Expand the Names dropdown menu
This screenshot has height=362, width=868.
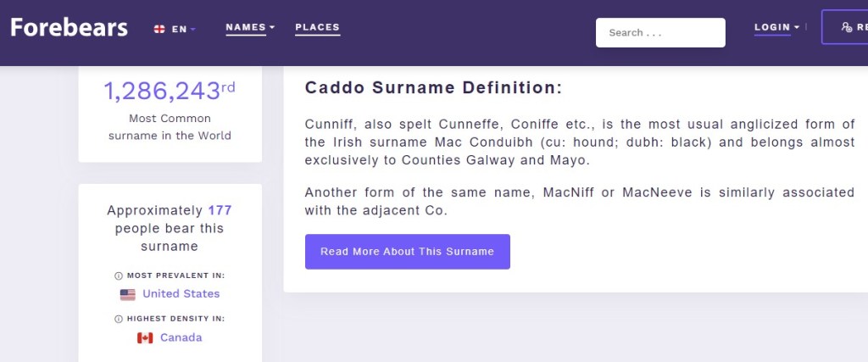click(x=250, y=28)
